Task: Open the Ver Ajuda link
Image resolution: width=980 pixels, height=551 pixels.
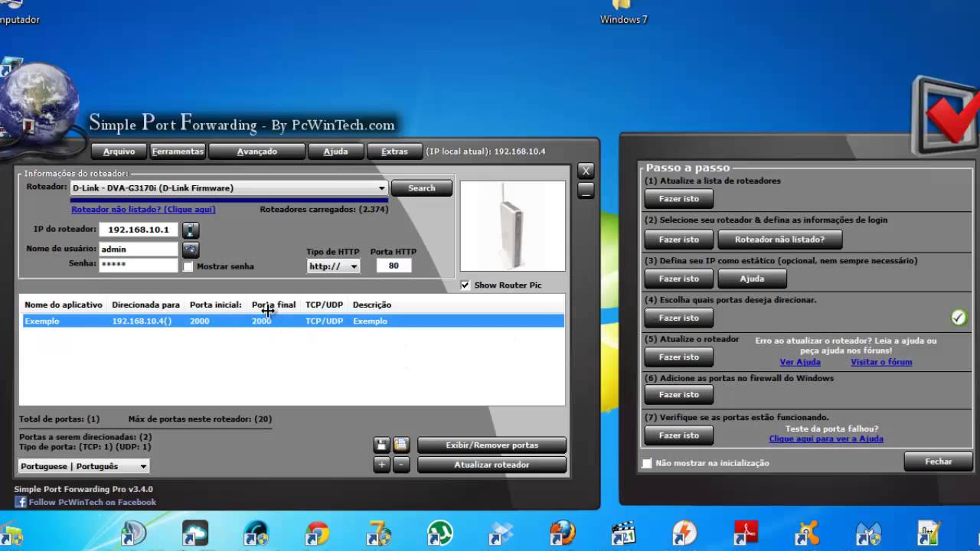Action: click(800, 362)
